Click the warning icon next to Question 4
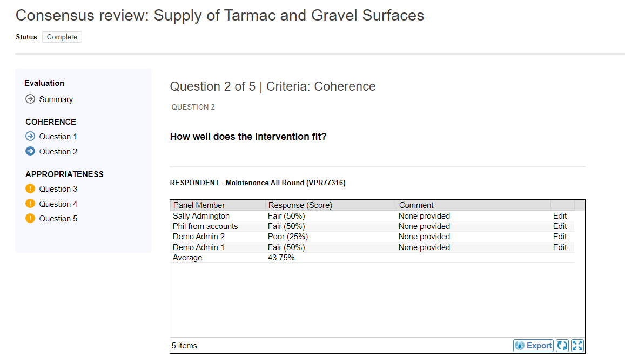625x364 pixels. 30,204
